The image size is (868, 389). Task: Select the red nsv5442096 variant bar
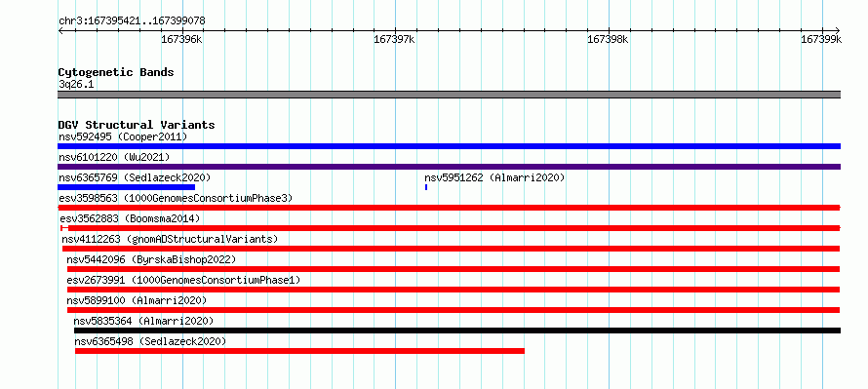click(454, 269)
